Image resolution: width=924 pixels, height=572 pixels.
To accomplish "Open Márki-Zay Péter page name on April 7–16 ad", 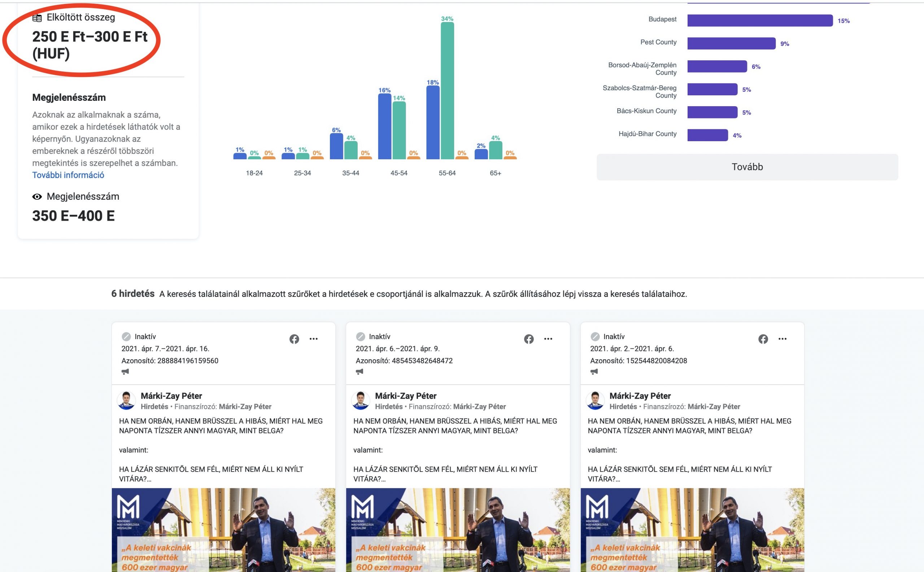I will coord(171,396).
